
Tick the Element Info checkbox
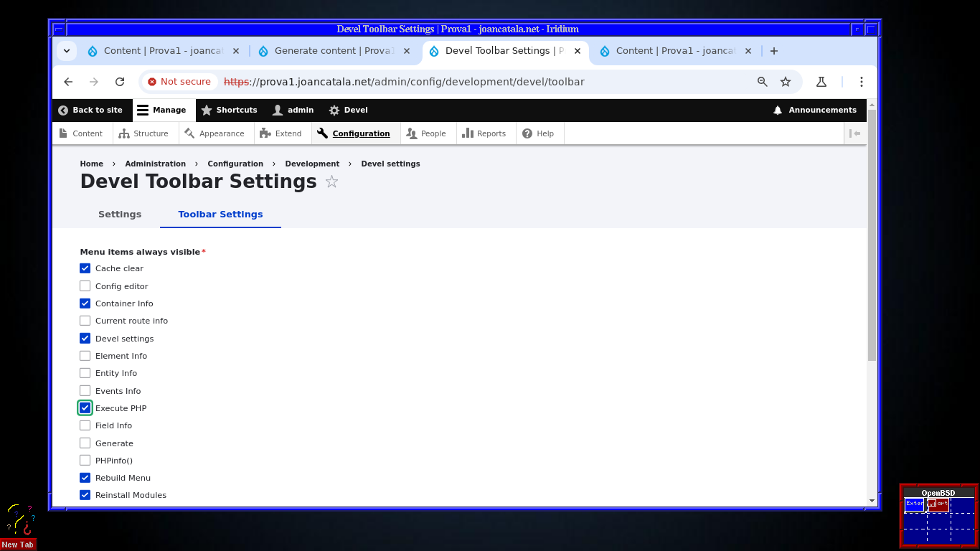point(85,356)
